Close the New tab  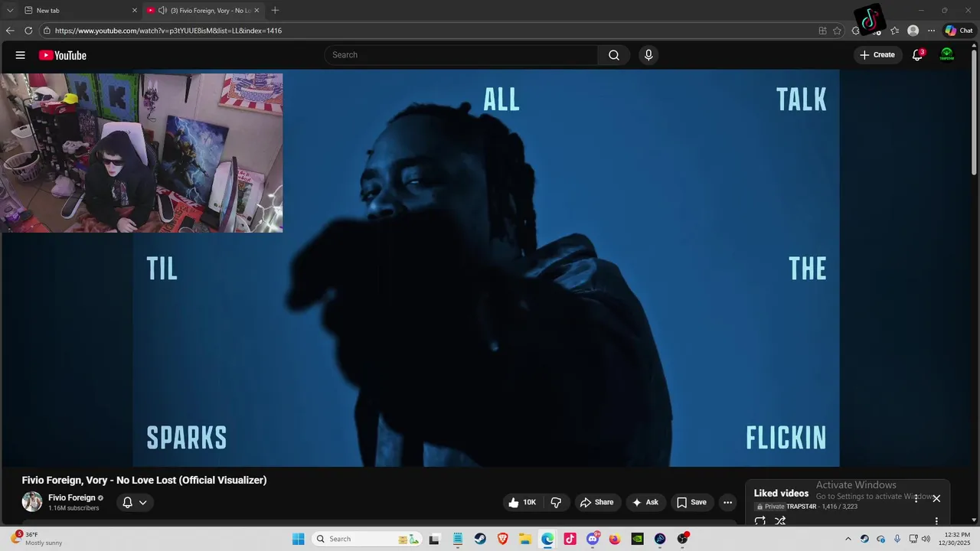coord(135,10)
